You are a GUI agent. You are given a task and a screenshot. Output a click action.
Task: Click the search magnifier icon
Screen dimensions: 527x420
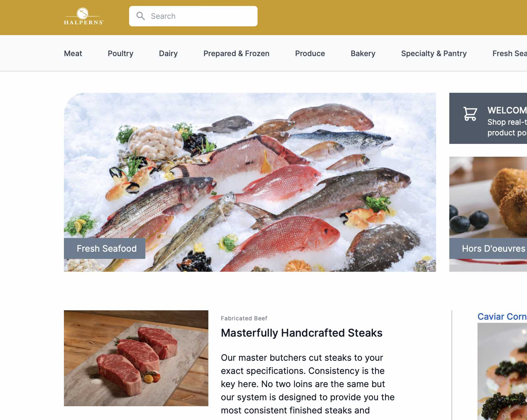[141, 16]
